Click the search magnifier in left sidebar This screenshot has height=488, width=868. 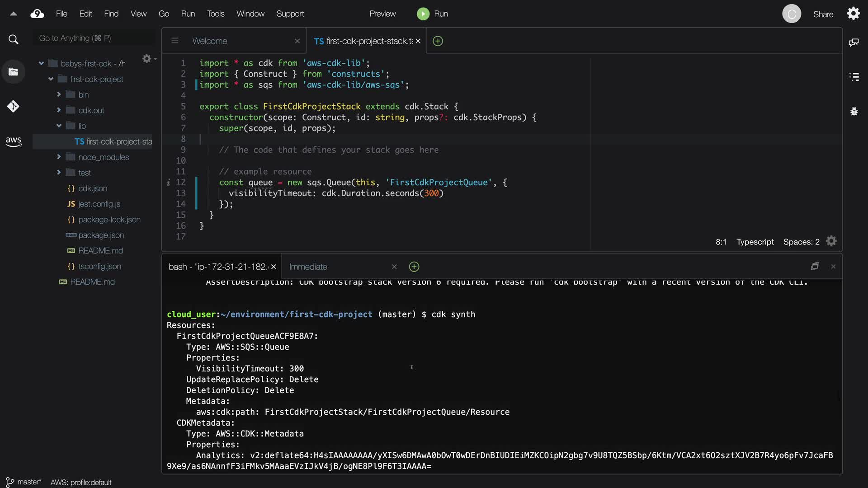point(14,40)
